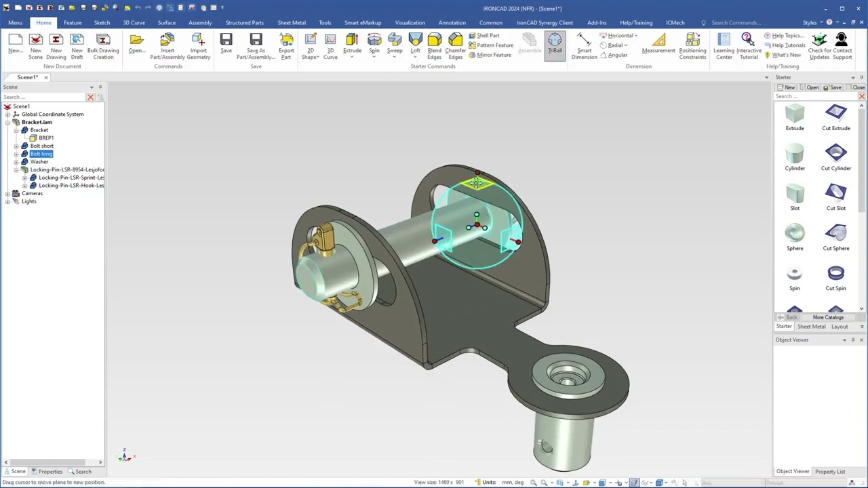868x488 pixels.
Task: Click the Mirror Feature command
Action: click(x=490, y=55)
